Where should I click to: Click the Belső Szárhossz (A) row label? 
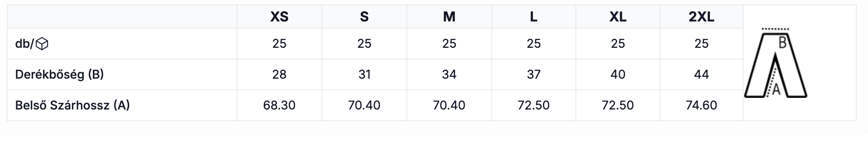72,105
